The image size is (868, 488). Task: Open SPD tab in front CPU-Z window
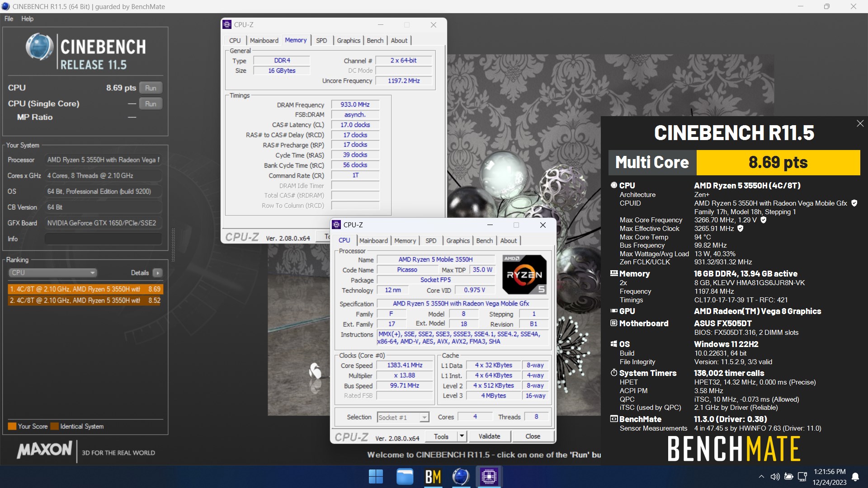(x=431, y=241)
